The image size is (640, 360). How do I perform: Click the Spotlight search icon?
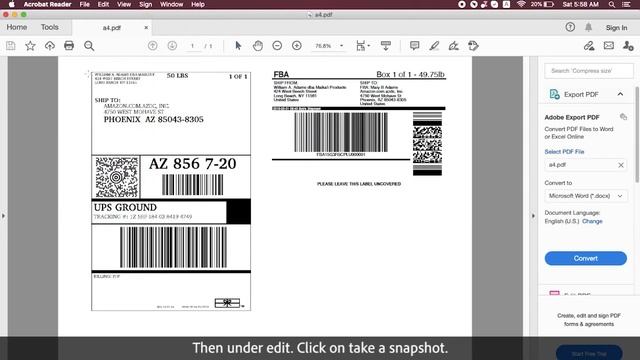(611, 4)
